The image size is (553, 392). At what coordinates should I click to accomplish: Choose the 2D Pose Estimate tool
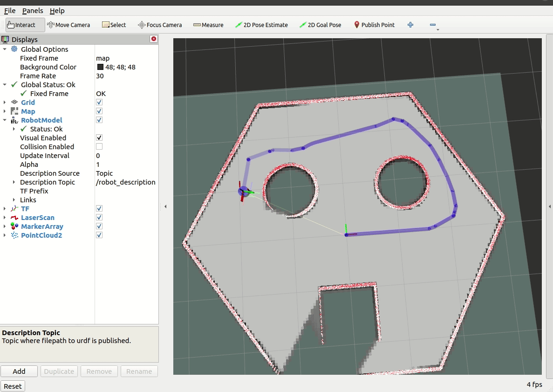[261, 25]
